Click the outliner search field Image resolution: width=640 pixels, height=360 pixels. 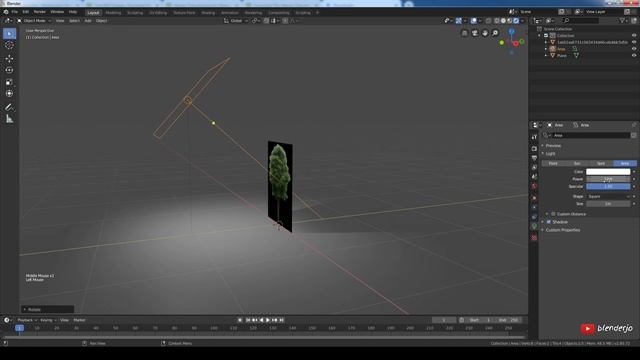(x=581, y=20)
